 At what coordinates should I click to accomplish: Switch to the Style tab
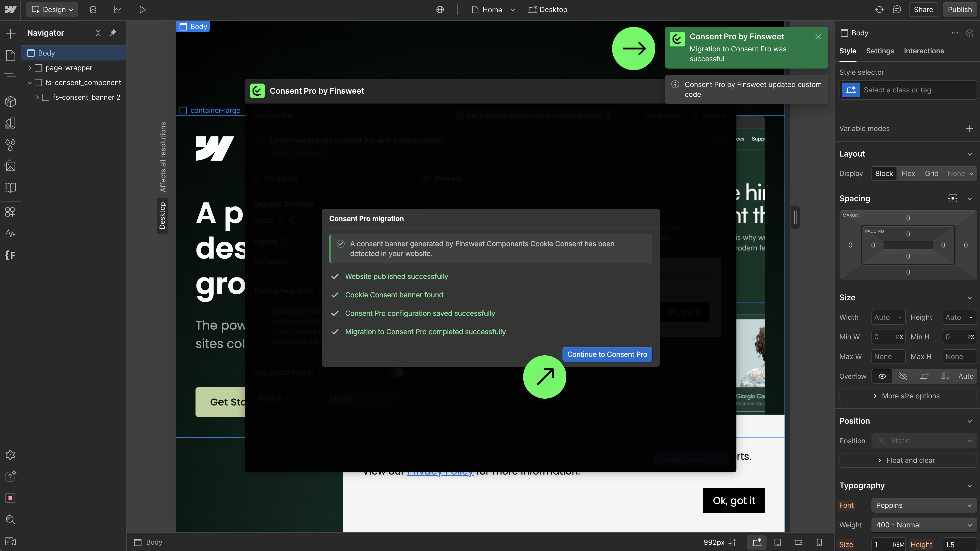(x=848, y=51)
